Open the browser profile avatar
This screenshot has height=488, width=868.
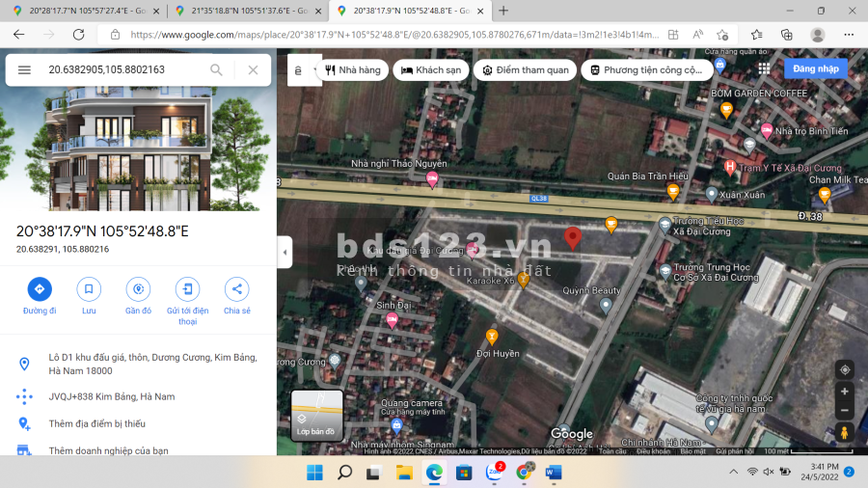(x=818, y=35)
